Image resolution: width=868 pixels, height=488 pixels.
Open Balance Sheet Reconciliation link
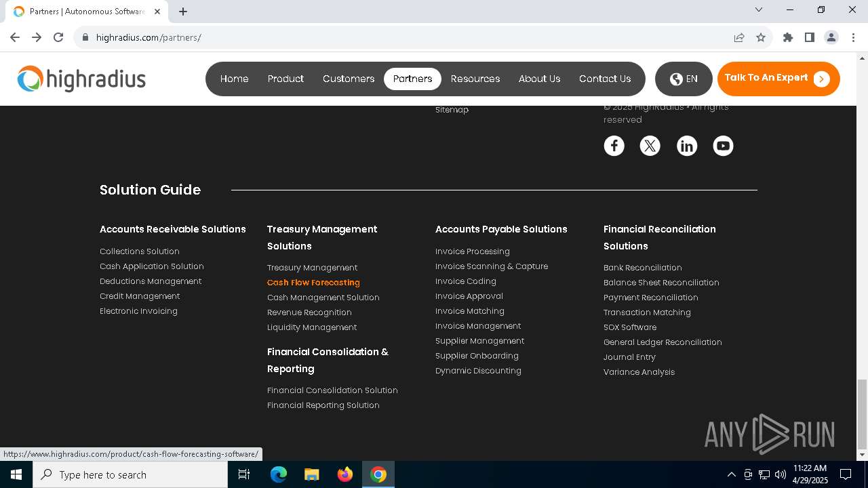pos(661,283)
